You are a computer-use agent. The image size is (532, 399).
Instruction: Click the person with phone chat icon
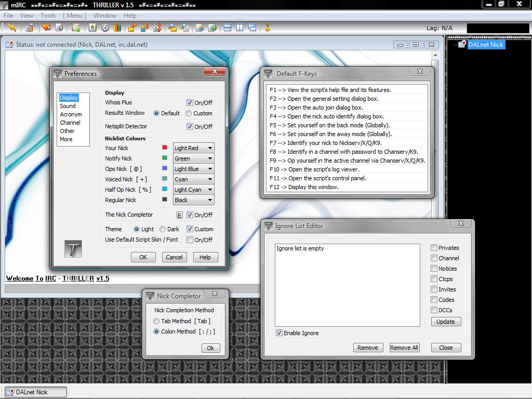[x=144, y=28]
